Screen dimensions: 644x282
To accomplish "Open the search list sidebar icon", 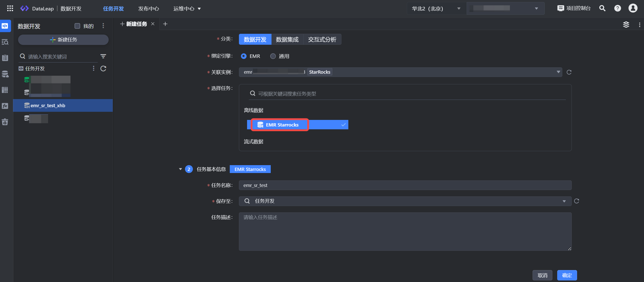I will coord(5,42).
